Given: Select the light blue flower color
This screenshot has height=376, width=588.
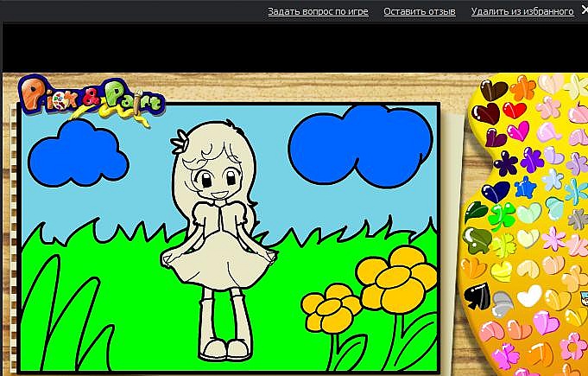Looking at the screenshot, I should [x=553, y=180].
